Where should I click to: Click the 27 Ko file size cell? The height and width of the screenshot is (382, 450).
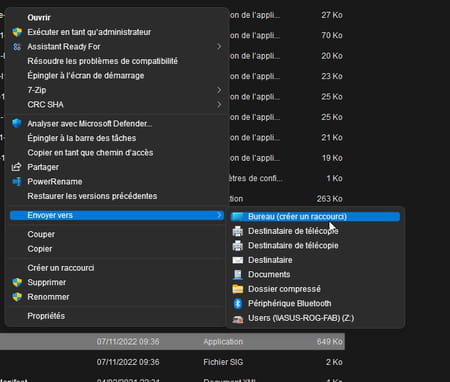(332, 15)
